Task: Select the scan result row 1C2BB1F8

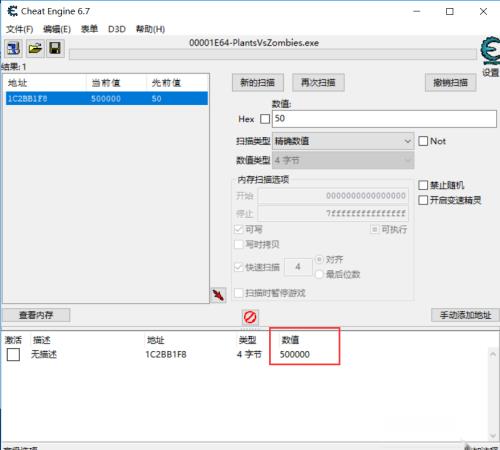Action: 107,99
